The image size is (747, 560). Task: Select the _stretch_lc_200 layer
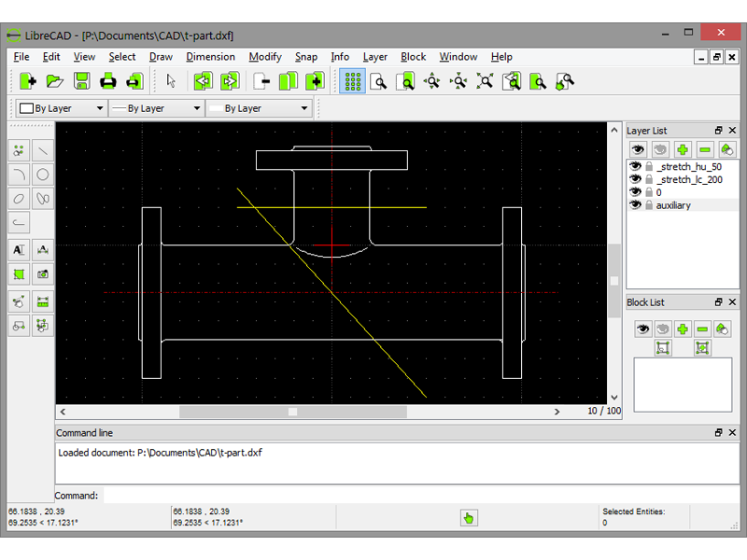(x=688, y=179)
